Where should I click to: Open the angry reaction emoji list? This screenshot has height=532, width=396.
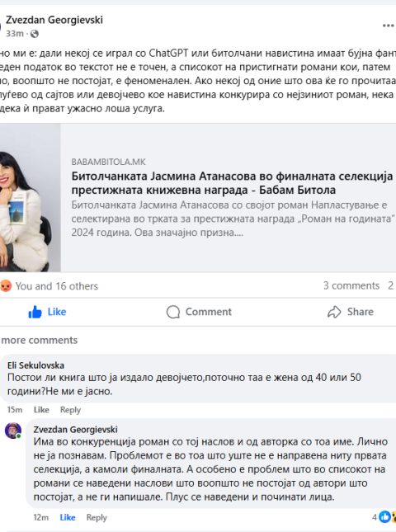click(x=6, y=286)
